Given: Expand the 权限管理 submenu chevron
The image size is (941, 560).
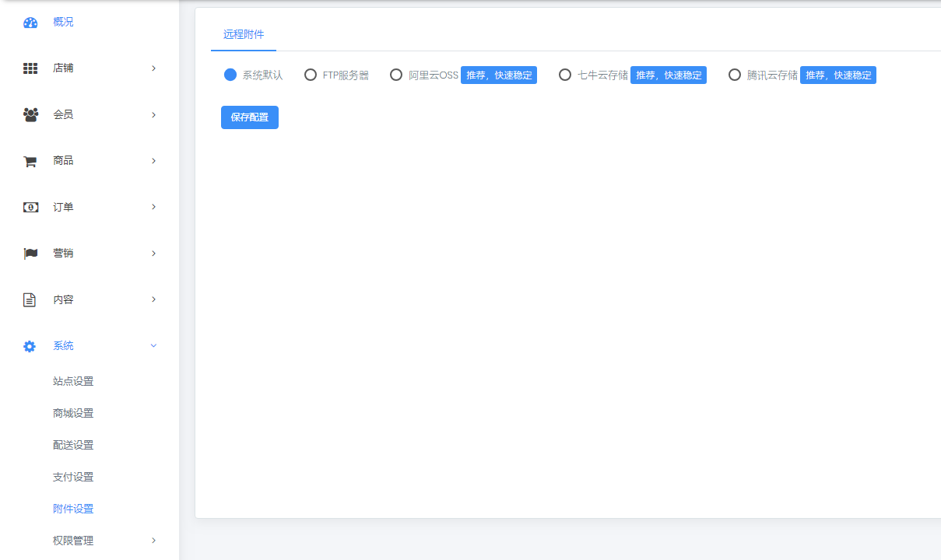Looking at the screenshot, I should click(x=153, y=541).
